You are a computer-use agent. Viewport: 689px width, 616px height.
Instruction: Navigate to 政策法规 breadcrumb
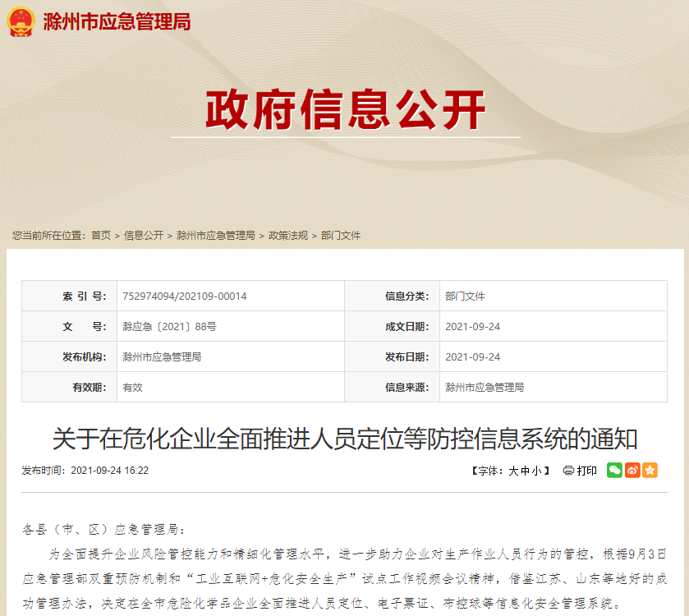click(288, 236)
